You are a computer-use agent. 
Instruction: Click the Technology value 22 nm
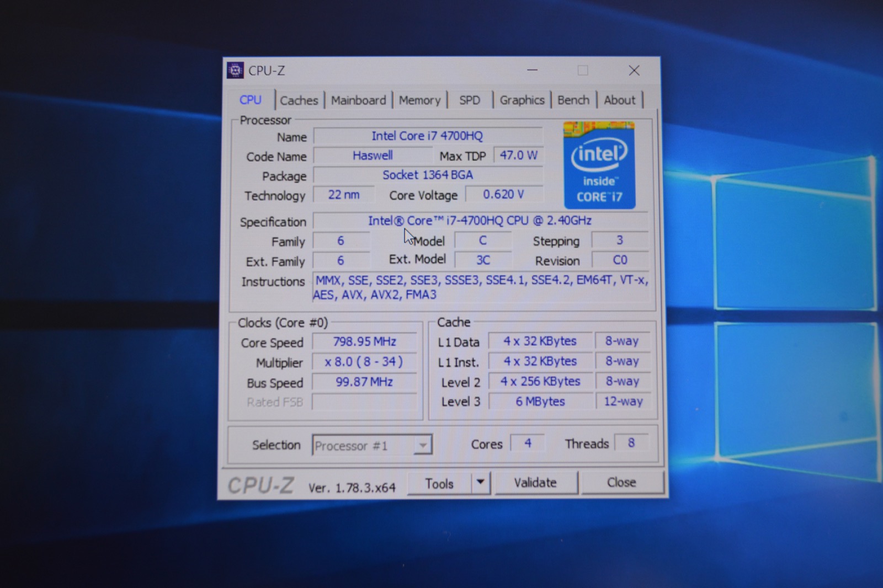343,195
